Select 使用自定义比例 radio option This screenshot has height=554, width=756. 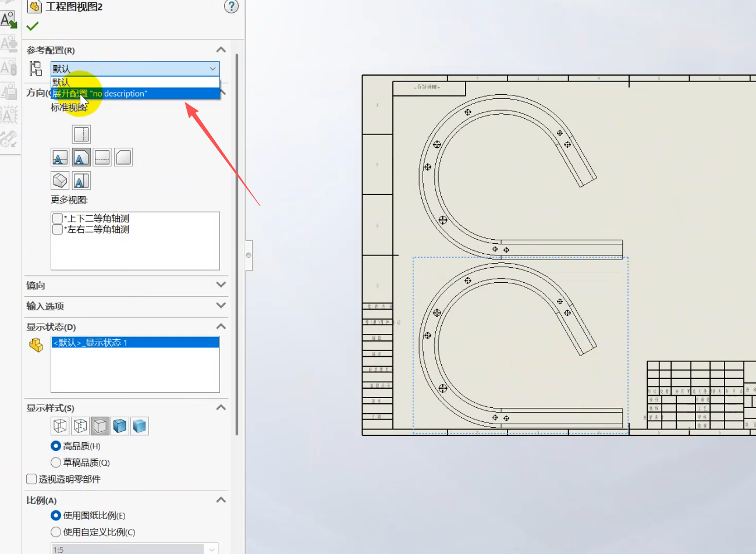pyautogui.click(x=56, y=532)
